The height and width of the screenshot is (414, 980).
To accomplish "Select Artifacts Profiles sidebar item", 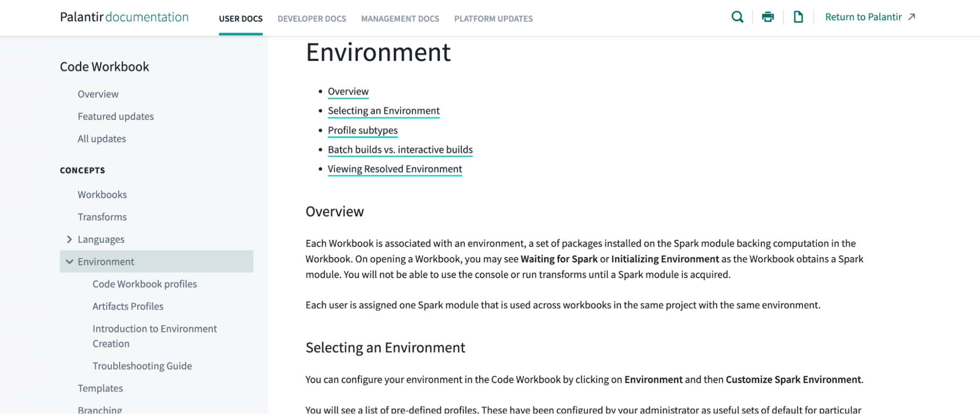I will [128, 307].
